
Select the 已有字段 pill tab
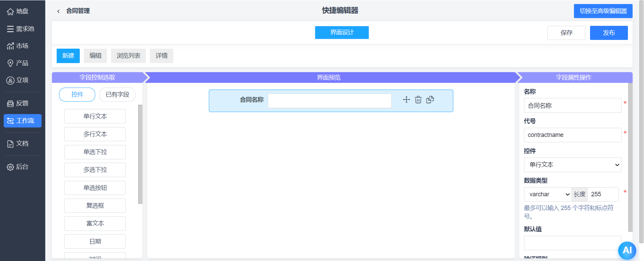tap(117, 95)
